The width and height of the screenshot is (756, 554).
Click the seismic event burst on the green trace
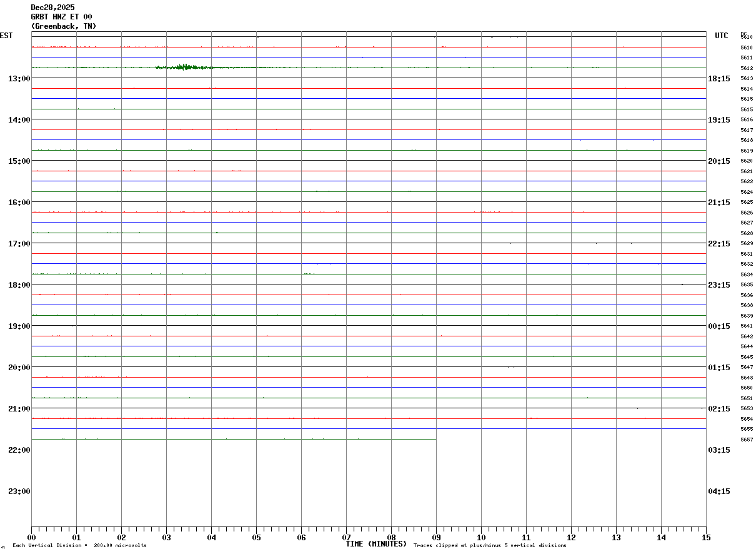(x=186, y=67)
